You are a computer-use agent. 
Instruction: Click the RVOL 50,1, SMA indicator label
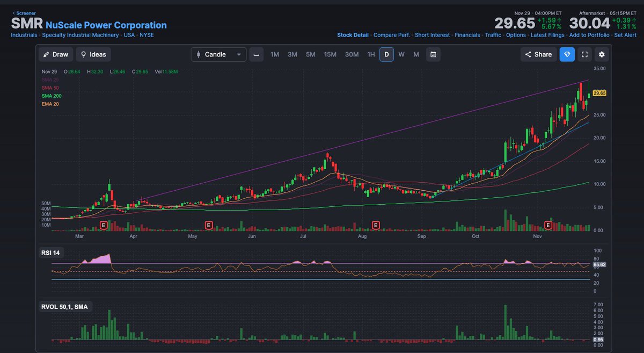point(64,307)
